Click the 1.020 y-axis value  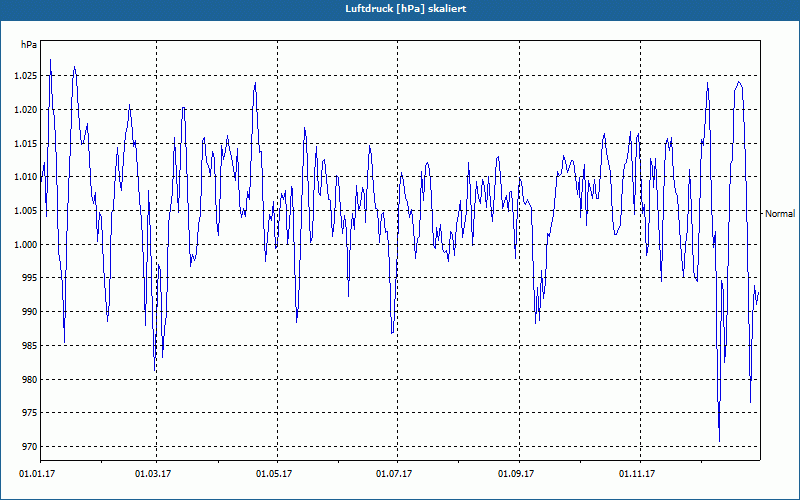point(26,110)
